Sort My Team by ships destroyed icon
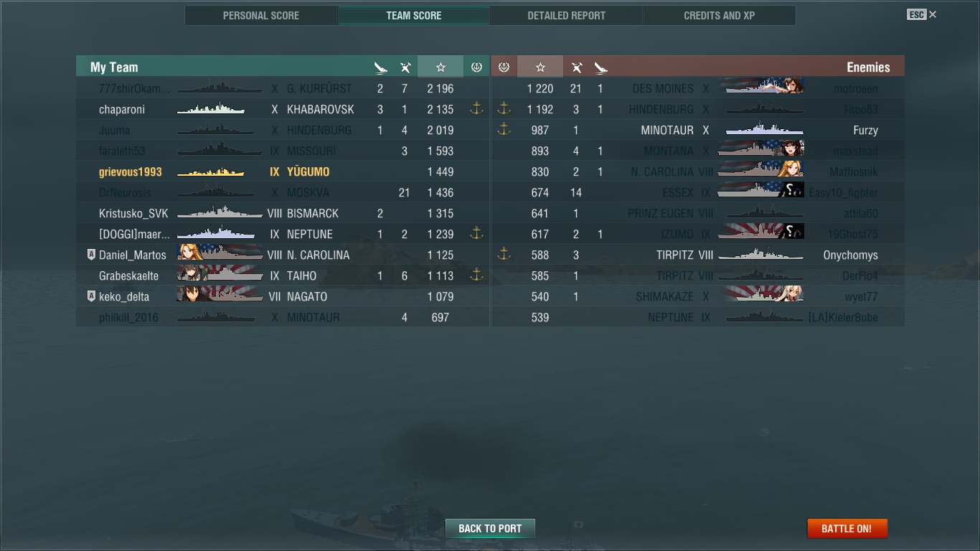The image size is (980, 551). pyautogui.click(x=380, y=67)
